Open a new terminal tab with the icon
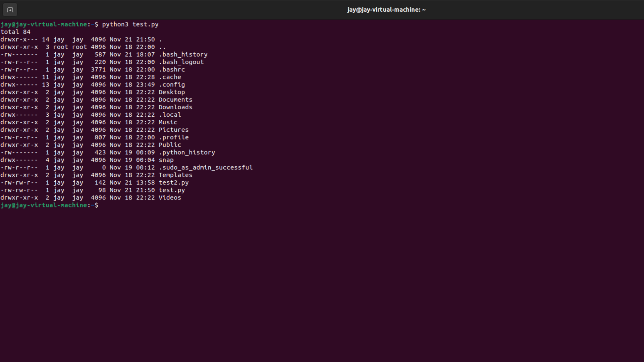The height and width of the screenshot is (362, 644). (x=10, y=10)
